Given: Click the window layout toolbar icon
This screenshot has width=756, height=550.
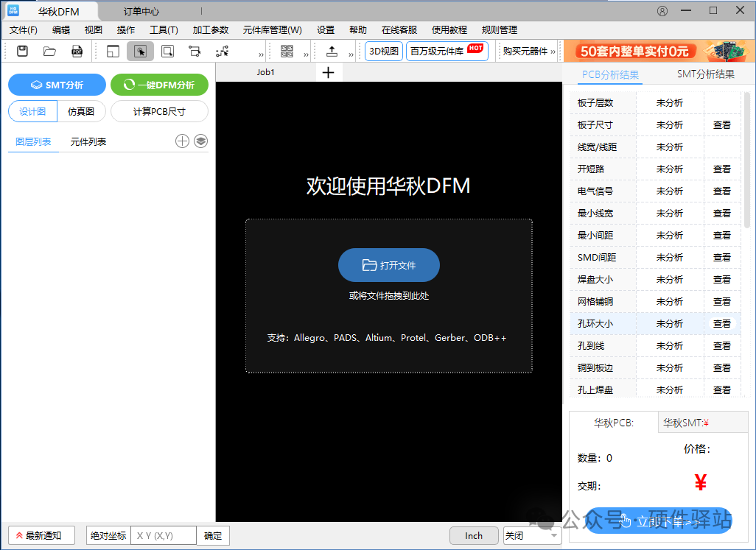Looking at the screenshot, I should [113, 51].
